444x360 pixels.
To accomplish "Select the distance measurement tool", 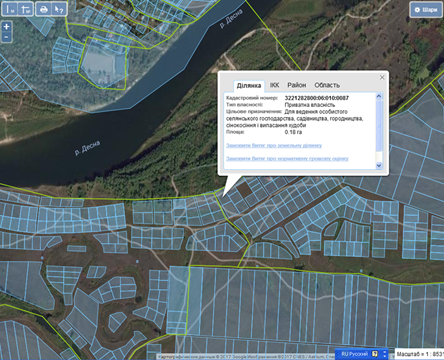I will [10, 9].
